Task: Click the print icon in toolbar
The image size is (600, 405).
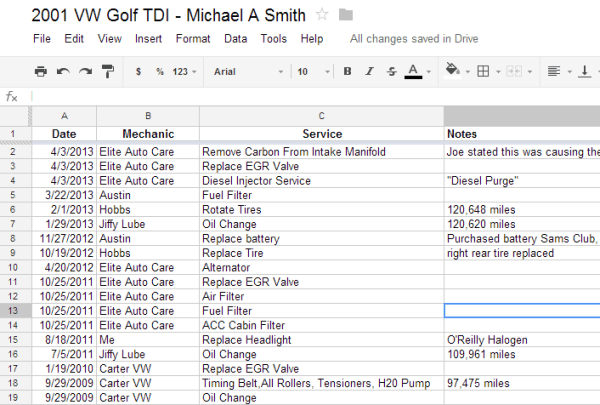Action: pyautogui.click(x=41, y=72)
